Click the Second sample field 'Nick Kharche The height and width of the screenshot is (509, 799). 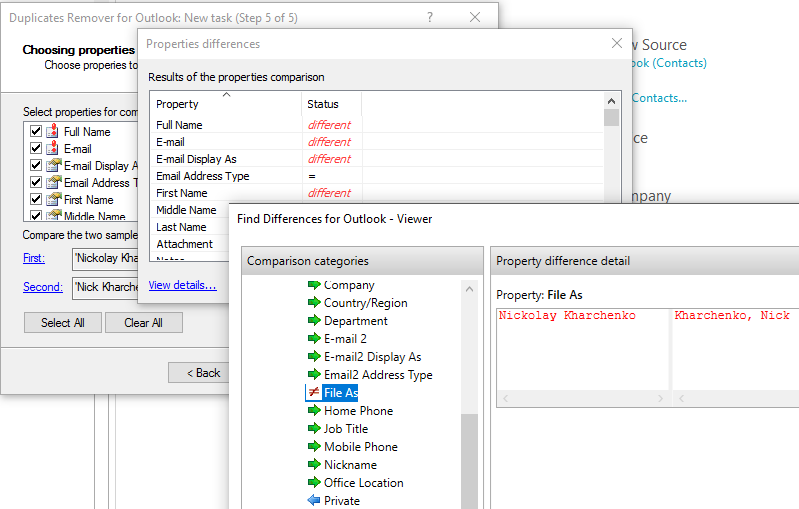105,287
